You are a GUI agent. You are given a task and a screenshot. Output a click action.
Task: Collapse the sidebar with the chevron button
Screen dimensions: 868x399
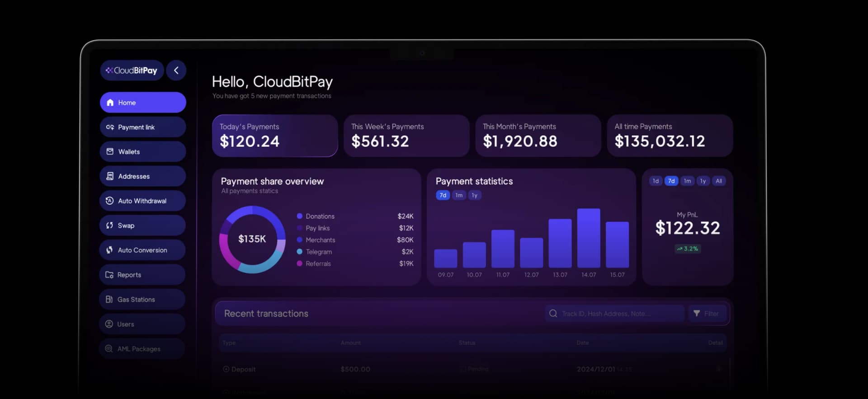pos(176,70)
